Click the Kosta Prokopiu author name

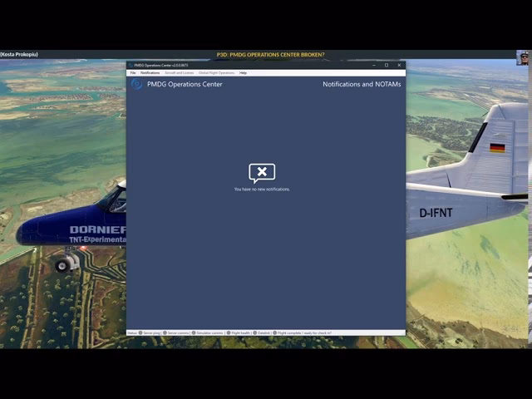tap(19, 54)
